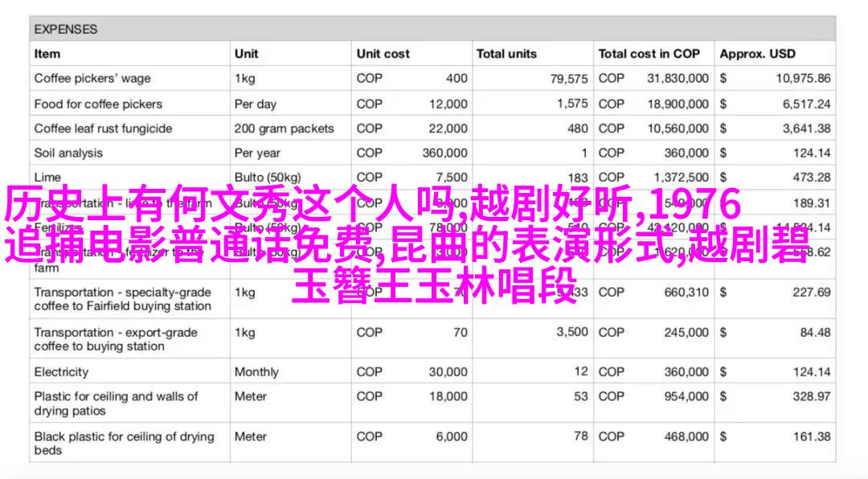The width and height of the screenshot is (868, 479).
Task: Click the Coffee leaf rust fungicide item
Action: click(x=103, y=129)
